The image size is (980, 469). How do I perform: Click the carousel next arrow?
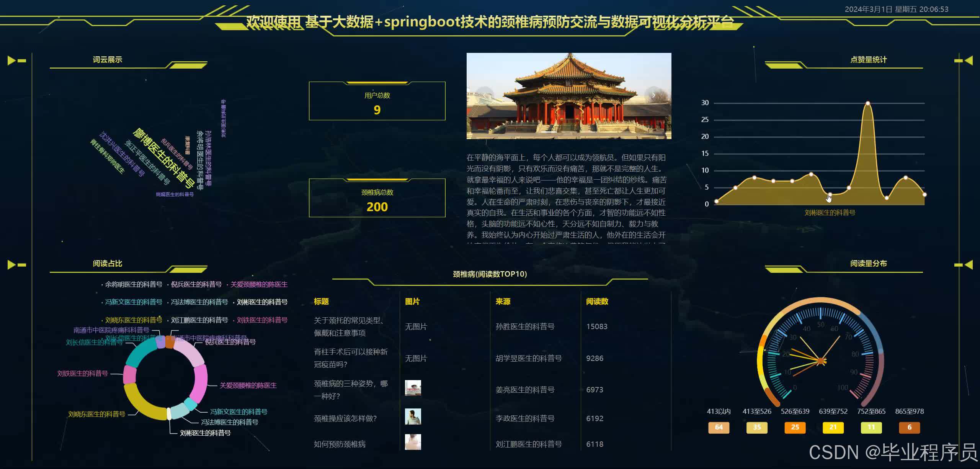pos(653,95)
